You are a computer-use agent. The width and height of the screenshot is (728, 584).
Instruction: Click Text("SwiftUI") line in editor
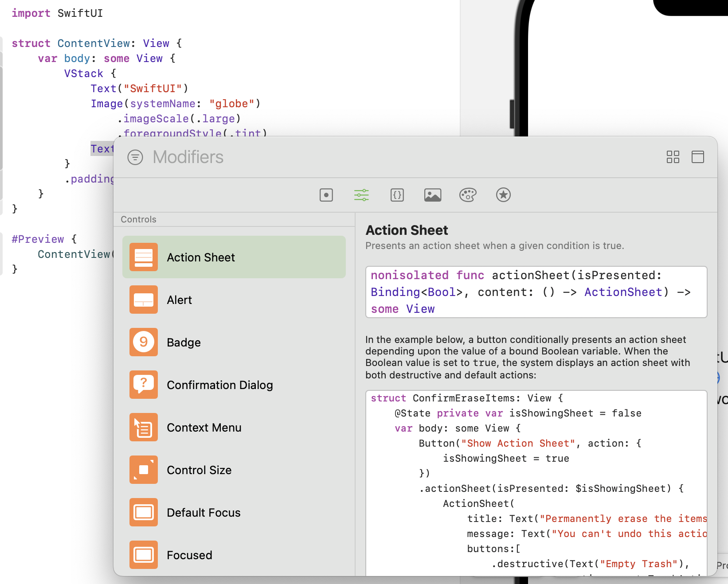pos(140,89)
